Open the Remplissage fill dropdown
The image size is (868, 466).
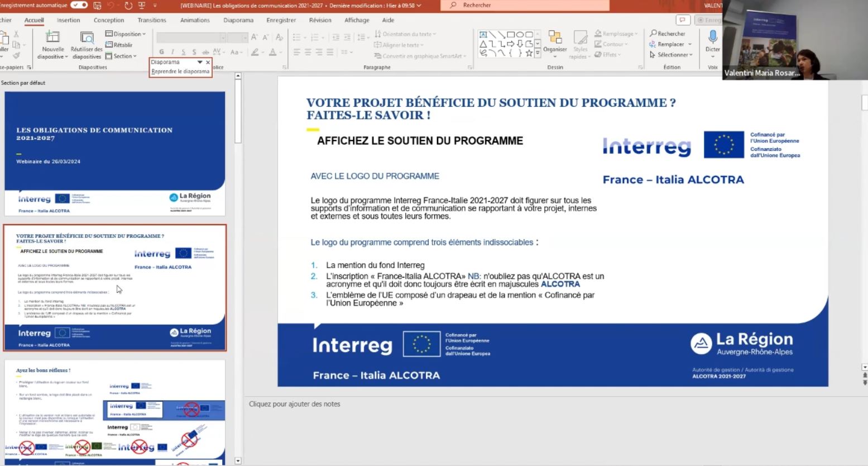pos(616,34)
